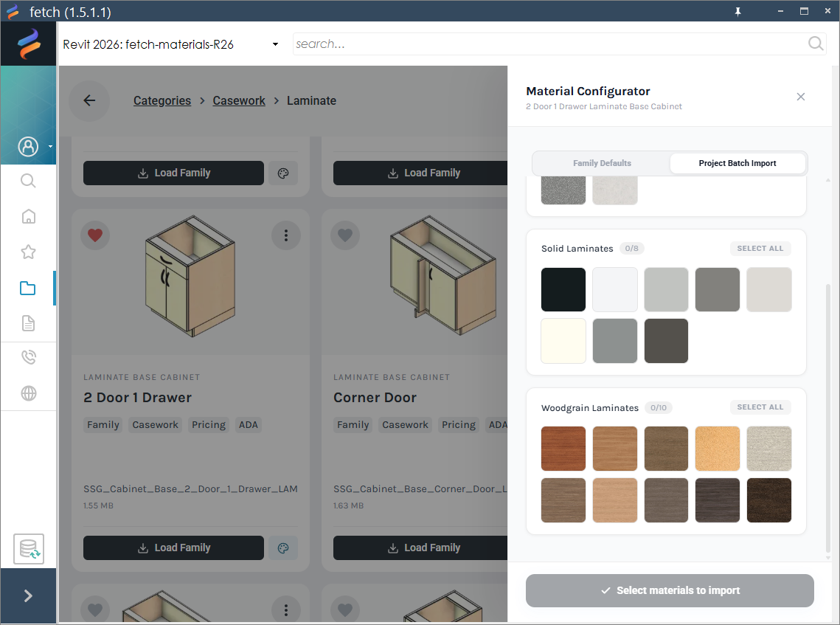Switch to Family Defaults tab
840x625 pixels.
coord(602,163)
